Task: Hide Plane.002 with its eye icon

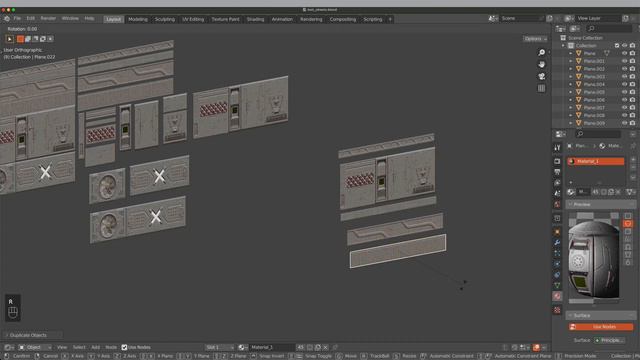Action: point(624,69)
